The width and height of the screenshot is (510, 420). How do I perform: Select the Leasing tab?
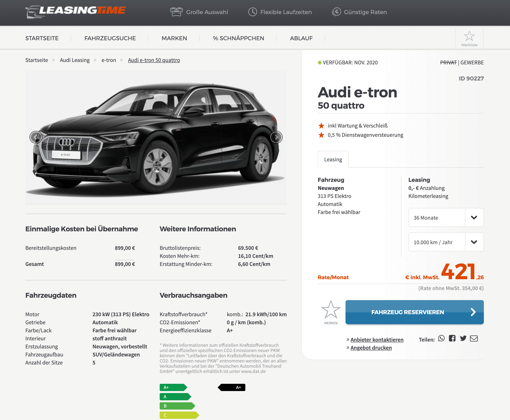[x=333, y=160]
